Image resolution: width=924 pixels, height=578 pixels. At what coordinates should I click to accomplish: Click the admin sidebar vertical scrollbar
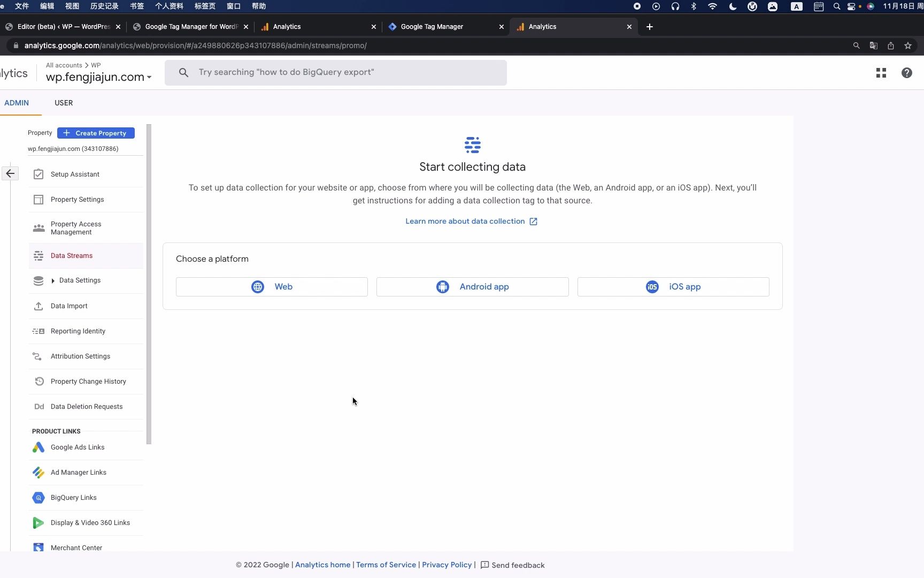[149, 284]
